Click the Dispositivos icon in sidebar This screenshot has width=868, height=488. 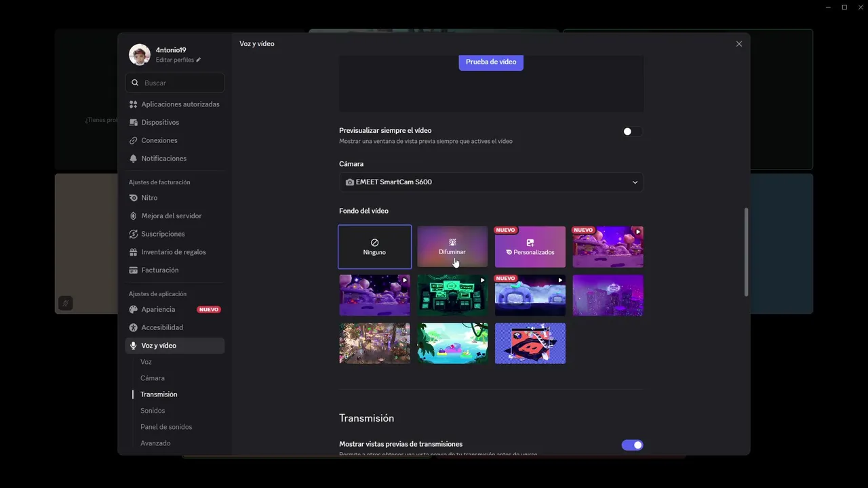(x=134, y=123)
